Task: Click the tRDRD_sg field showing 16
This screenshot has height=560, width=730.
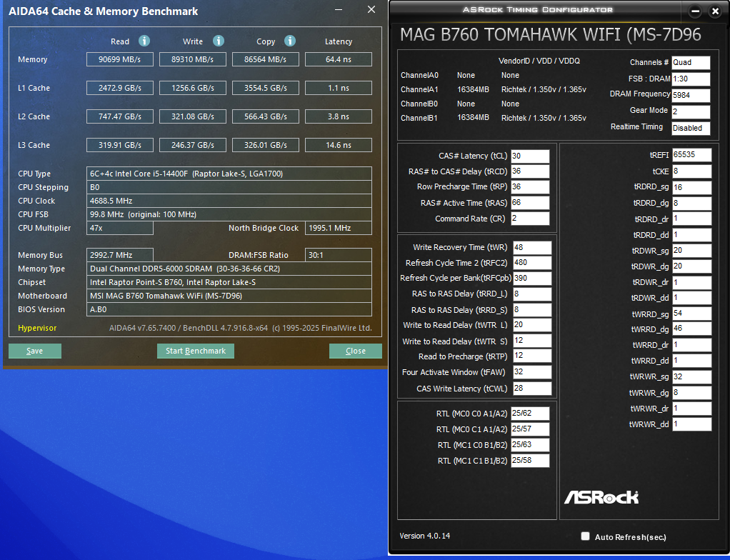Action: coord(692,187)
